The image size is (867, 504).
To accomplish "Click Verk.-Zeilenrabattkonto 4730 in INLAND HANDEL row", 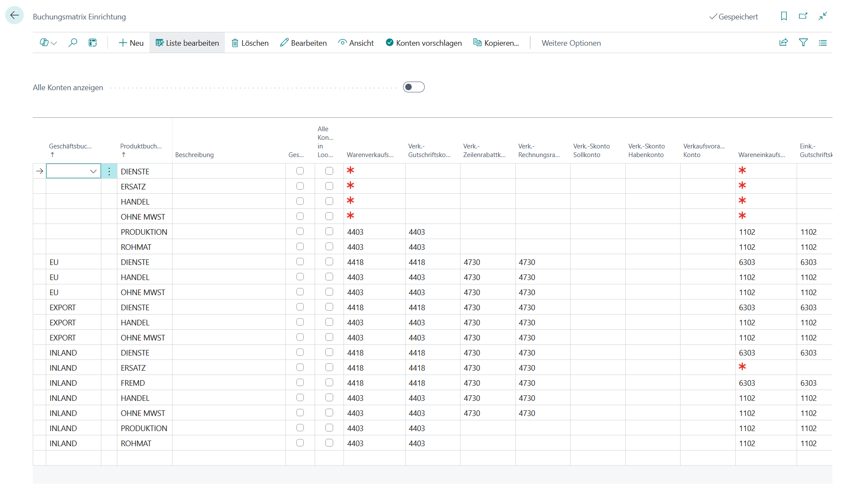I will pos(472,398).
